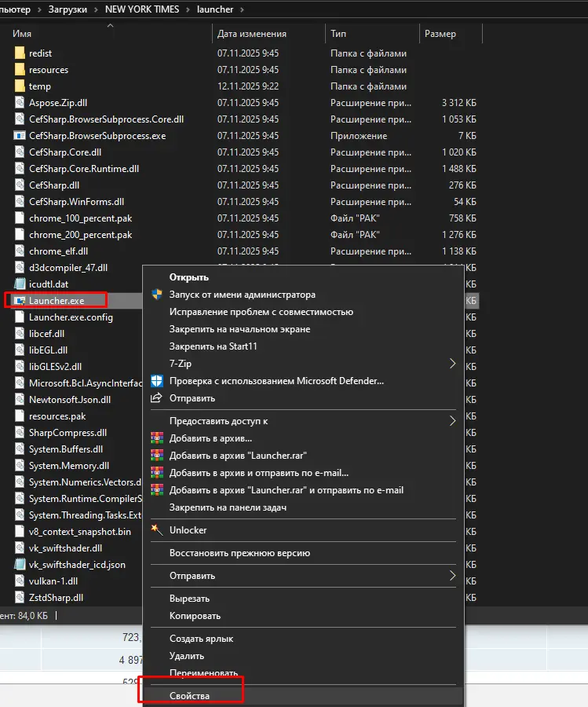Click the CefSharp.BrowserSubprocess.exe application icon

pyautogui.click(x=20, y=136)
